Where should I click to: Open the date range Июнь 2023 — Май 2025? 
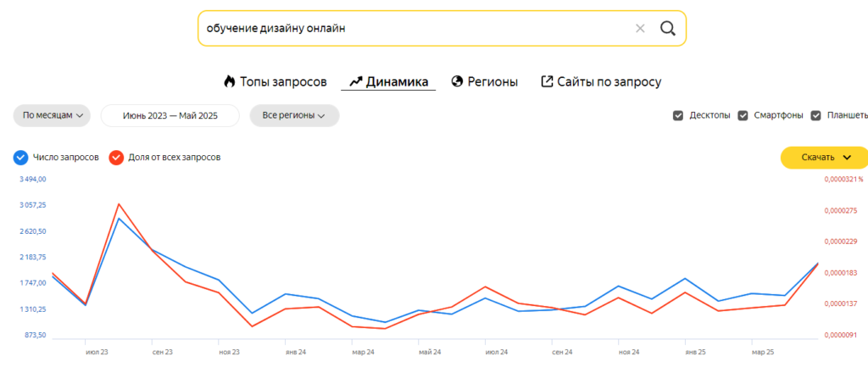click(x=170, y=115)
